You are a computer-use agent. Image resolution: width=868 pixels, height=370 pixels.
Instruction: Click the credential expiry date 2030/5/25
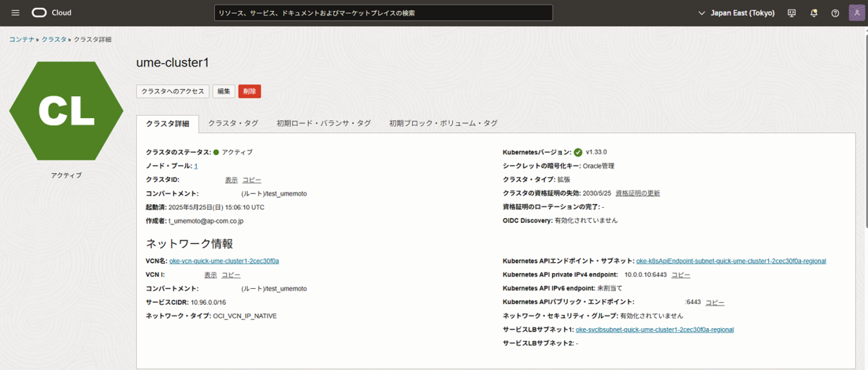point(597,193)
